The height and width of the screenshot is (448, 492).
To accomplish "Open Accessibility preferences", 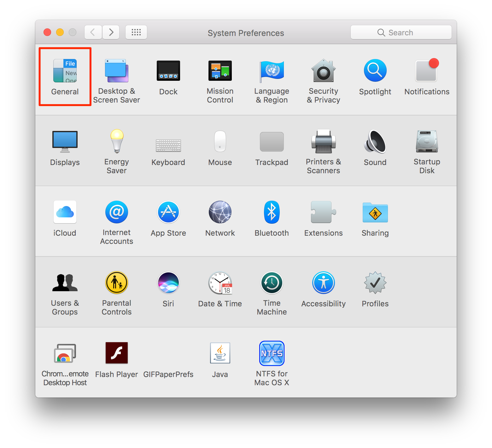I will click(324, 289).
